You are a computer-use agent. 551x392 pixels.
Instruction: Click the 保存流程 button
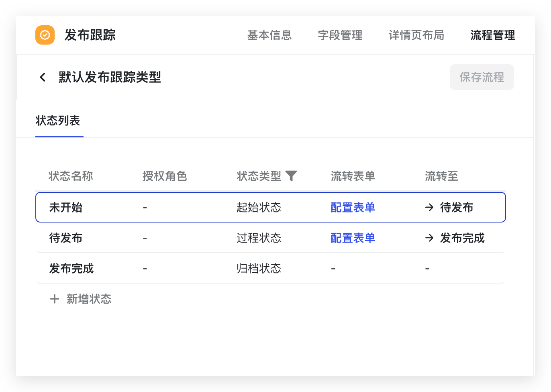coord(482,77)
